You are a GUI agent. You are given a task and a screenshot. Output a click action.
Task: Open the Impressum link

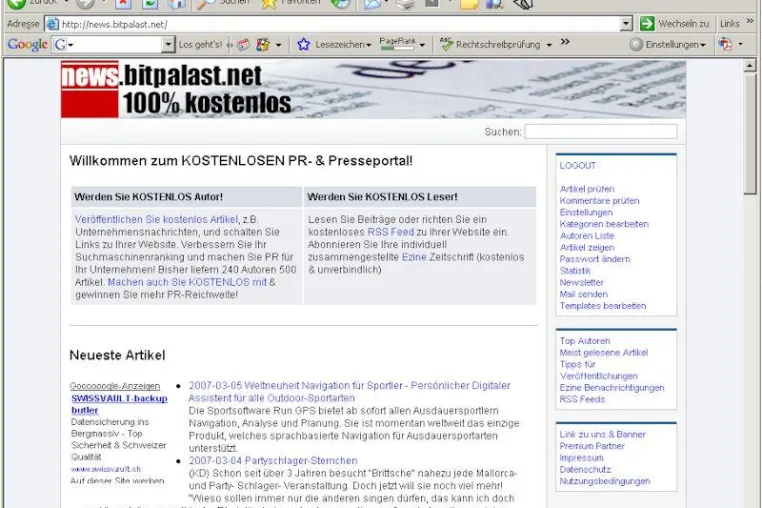[x=581, y=457]
